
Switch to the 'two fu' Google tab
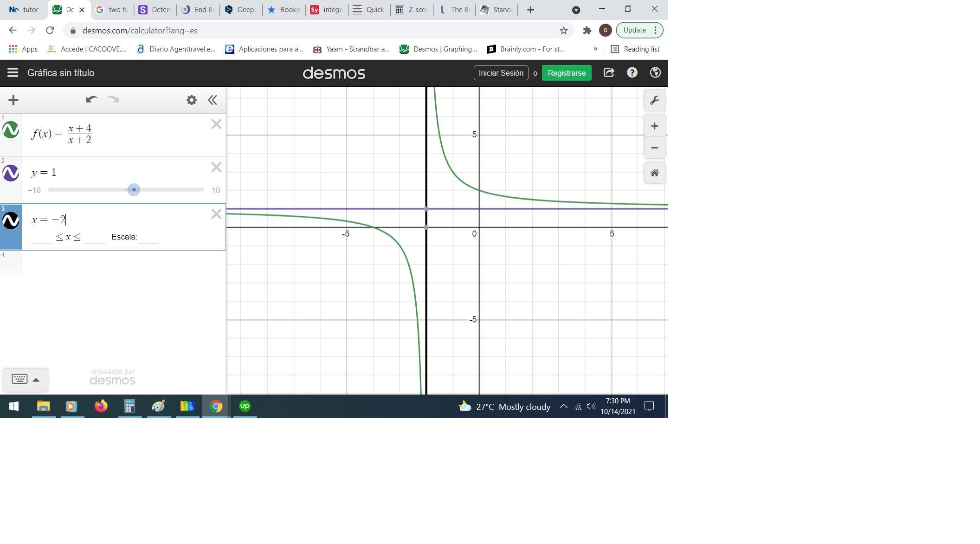pyautogui.click(x=113, y=10)
